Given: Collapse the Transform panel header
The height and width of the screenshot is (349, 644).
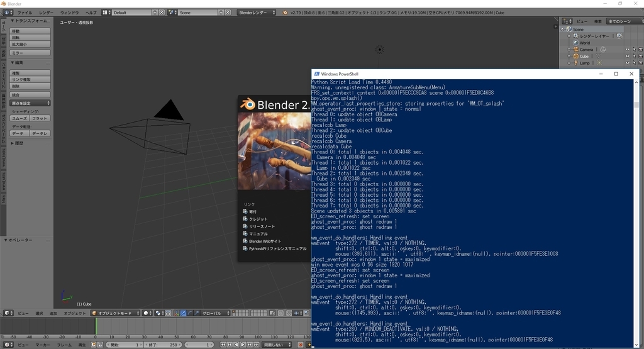Looking at the screenshot, I should point(29,21).
